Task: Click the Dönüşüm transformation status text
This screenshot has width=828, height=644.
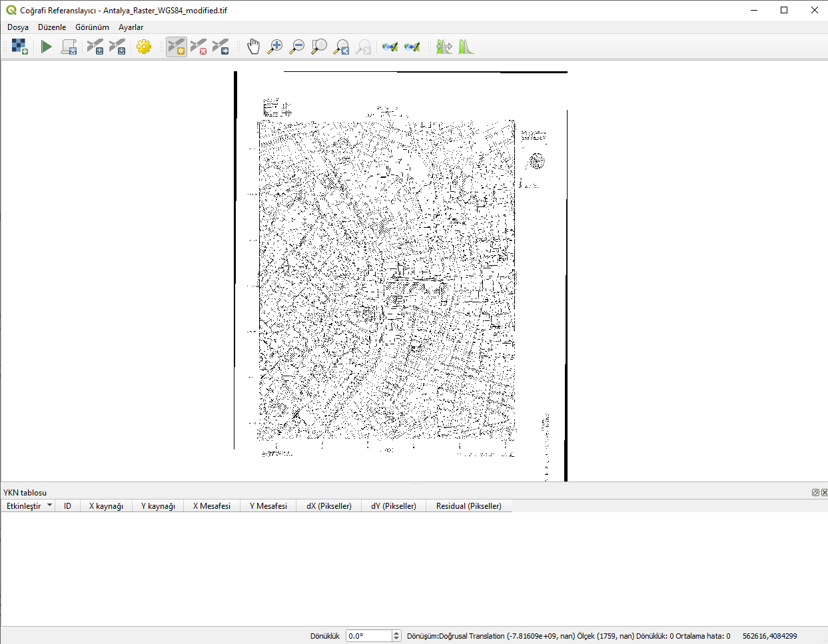Action: [x=568, y=636]
